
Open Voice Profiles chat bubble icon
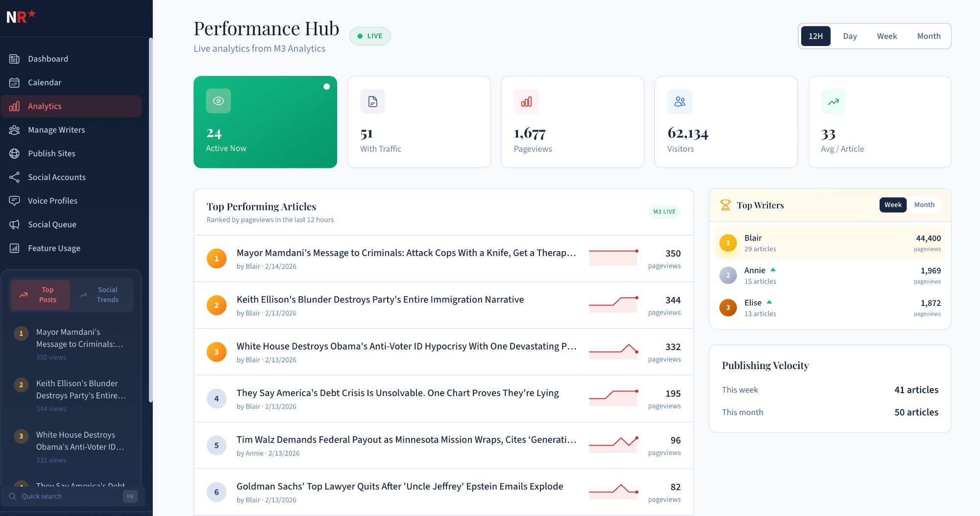point(14,201)
